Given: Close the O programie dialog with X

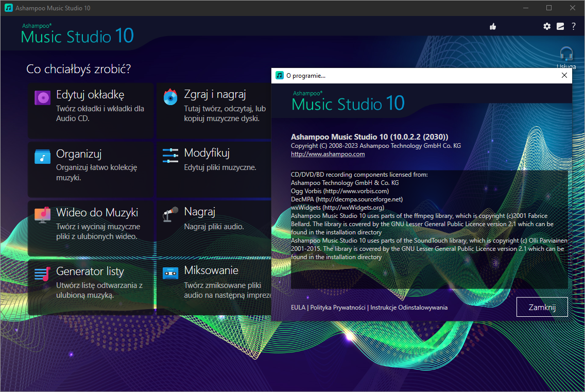Looking at the screenshot, I should click(x=564, y=75).
